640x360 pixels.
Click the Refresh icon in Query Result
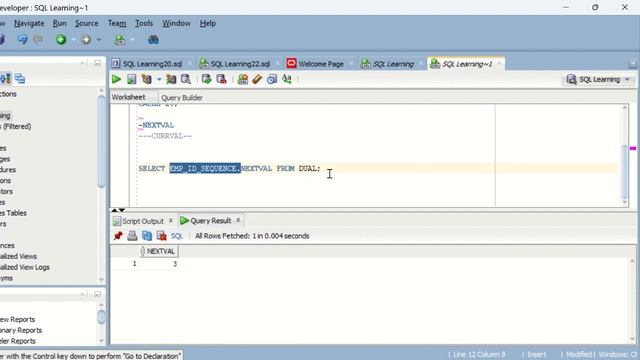point(147,236)
